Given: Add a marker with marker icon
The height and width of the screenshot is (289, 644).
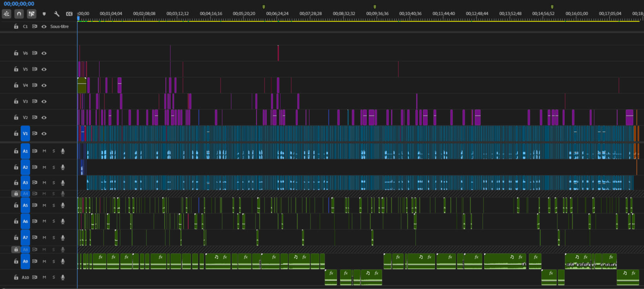Looking at the screenshot, I should pyautogui.click(x=44, y=14).
